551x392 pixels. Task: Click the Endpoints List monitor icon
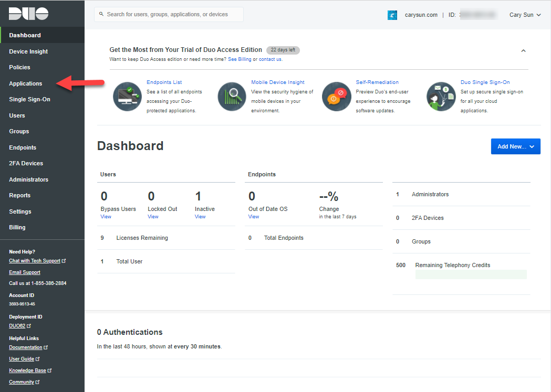tap(127, 97)
